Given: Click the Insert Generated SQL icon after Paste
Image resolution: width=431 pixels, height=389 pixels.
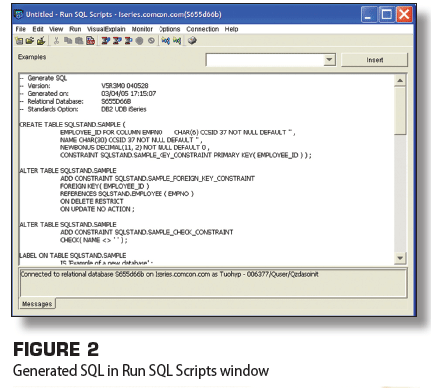Looking at the screenshot, I should pyautogui.click(x=90, y=41).
